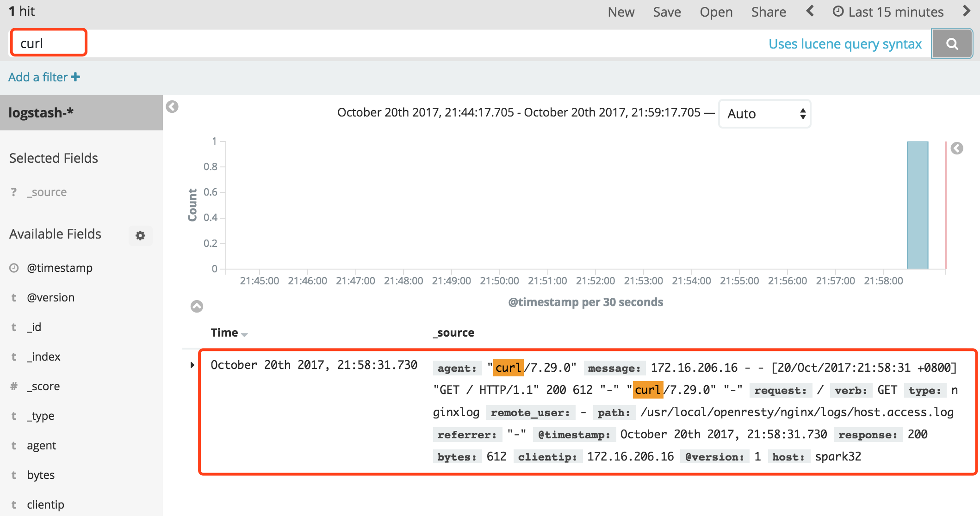Viewport: 980px width, 516px height.
Task: Click the magnifying glass search button
Action: click(952, 44)
